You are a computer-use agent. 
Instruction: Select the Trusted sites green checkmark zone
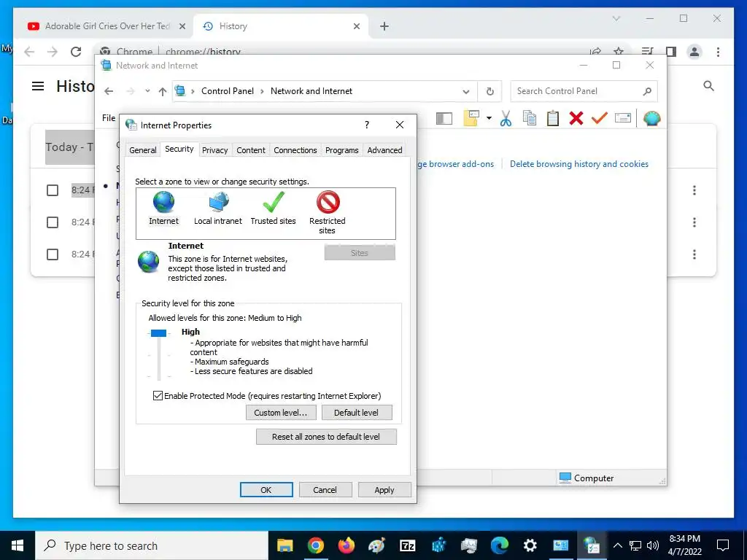click(x=274, y=203)
